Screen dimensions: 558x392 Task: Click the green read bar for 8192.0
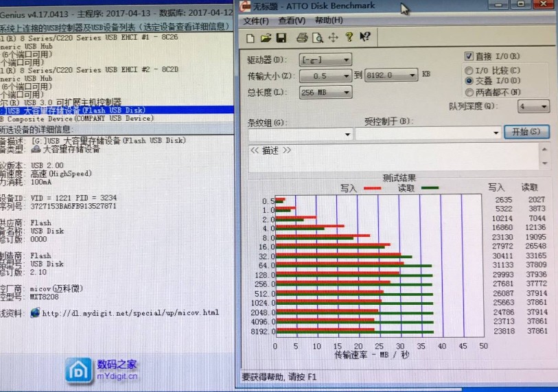click(355, 332)
